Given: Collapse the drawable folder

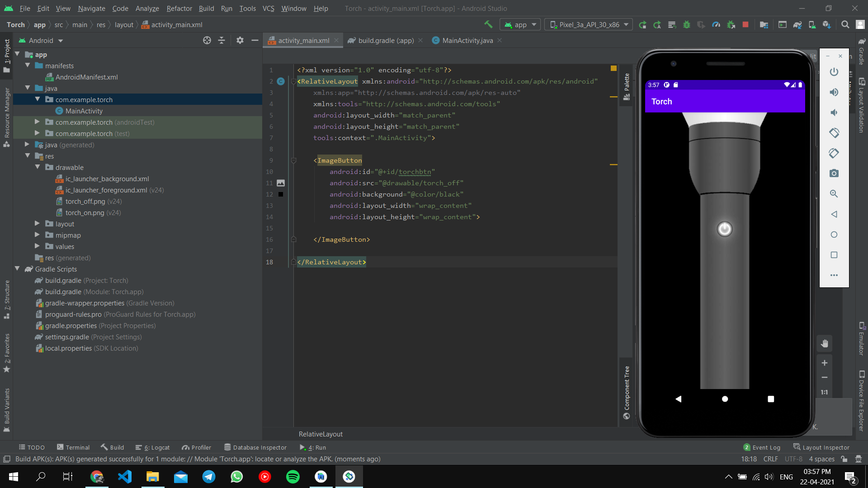Looking at the screenshot, I should point(38,167).
